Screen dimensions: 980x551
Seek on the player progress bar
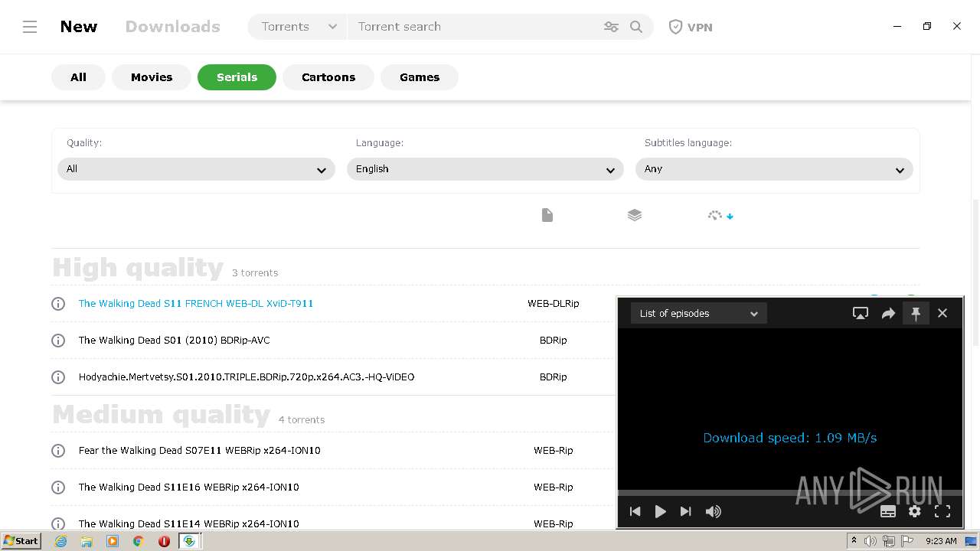[790, 493]
